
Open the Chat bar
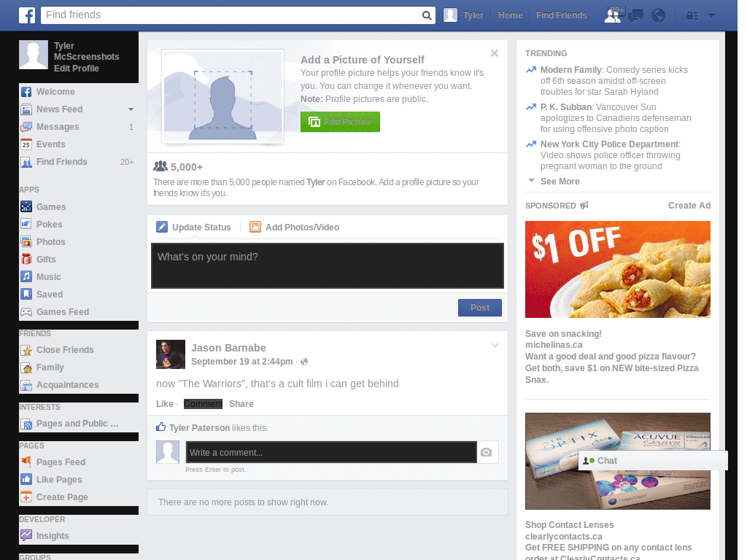coord(653,461)
